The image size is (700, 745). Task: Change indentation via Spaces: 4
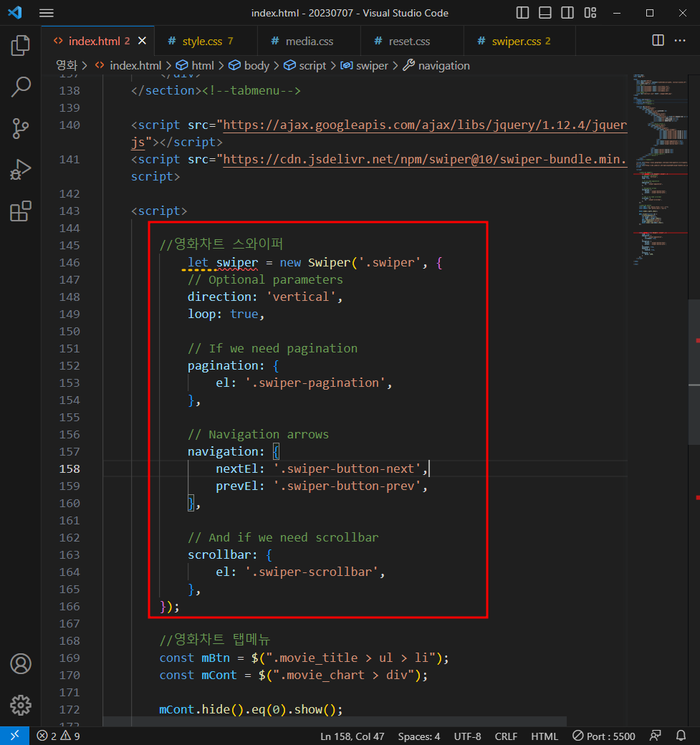(x=418, y=736)
